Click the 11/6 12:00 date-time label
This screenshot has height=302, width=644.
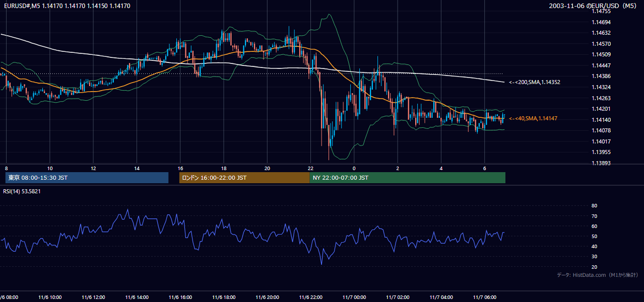click(93, 297)
